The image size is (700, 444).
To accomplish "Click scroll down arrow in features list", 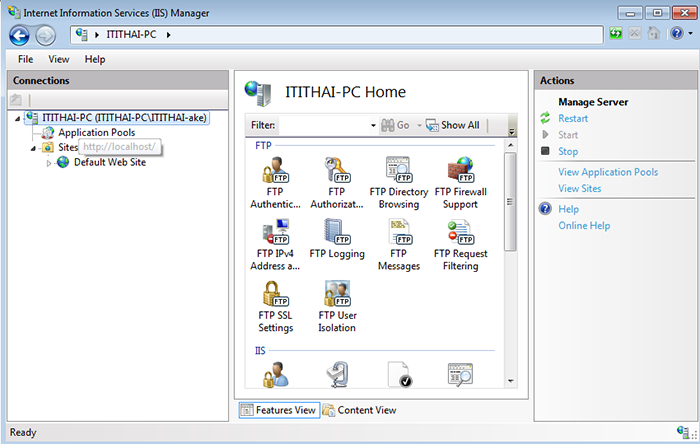I will (x=511, y=381).
